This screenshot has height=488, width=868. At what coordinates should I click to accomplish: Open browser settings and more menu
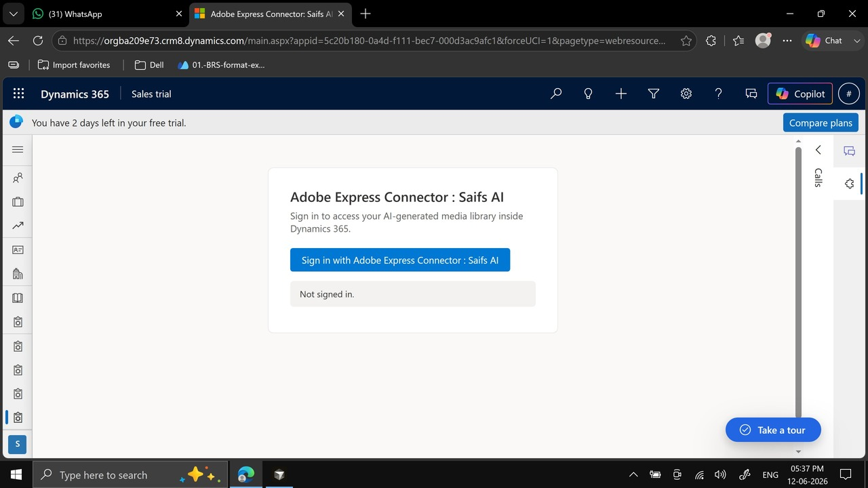[x=787, y=41]
